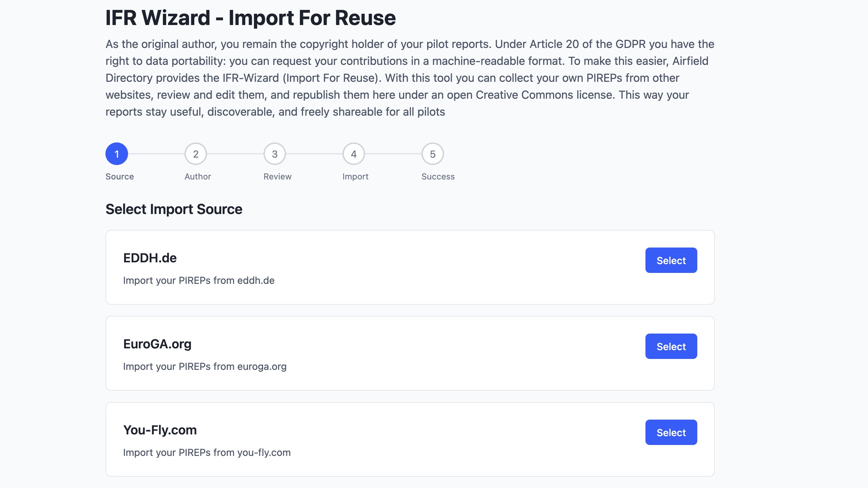Click "Import your PIREPs from eddh.de" text
This screenshot has width=868, height=488.
[199, 280]
